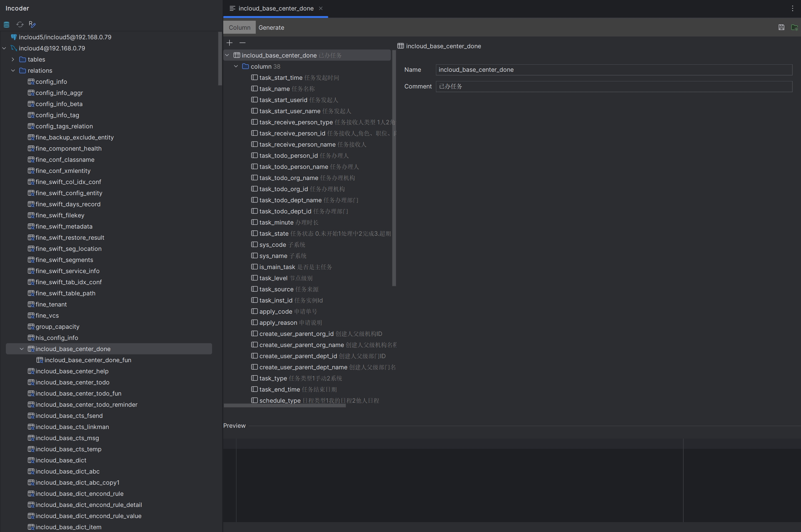This screenshot has height=532, width=801.
Task: Click the green generate folder icon at top right
Action: point(794,28)
